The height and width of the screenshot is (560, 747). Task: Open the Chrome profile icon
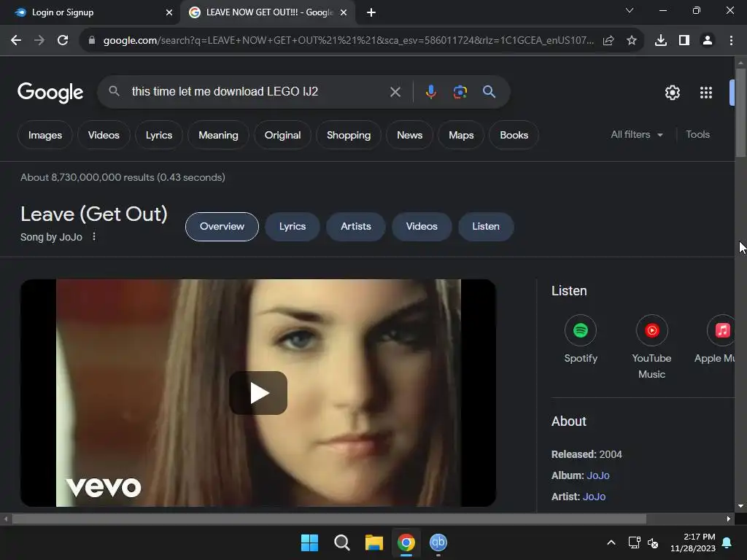(x=708, y=41)
